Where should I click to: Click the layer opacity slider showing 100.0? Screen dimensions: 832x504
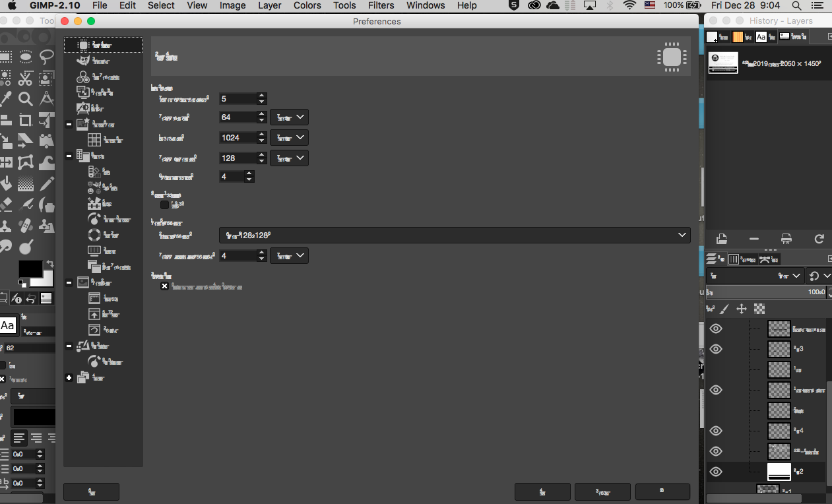click(765, 292)
